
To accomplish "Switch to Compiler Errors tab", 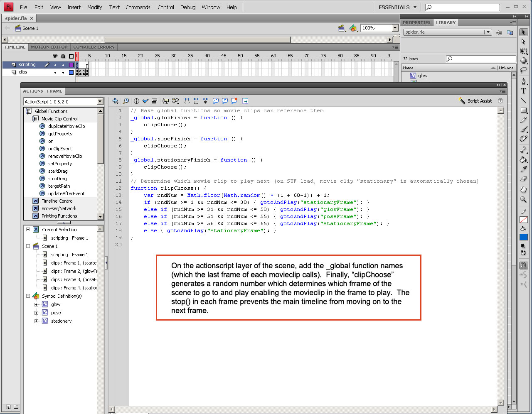I will click(x=94, y=47).
